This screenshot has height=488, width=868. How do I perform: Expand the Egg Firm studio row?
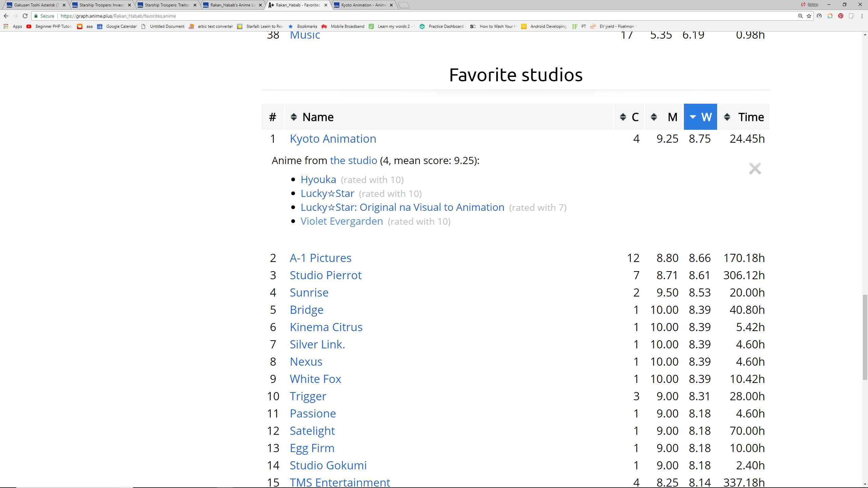click(312, 448)
